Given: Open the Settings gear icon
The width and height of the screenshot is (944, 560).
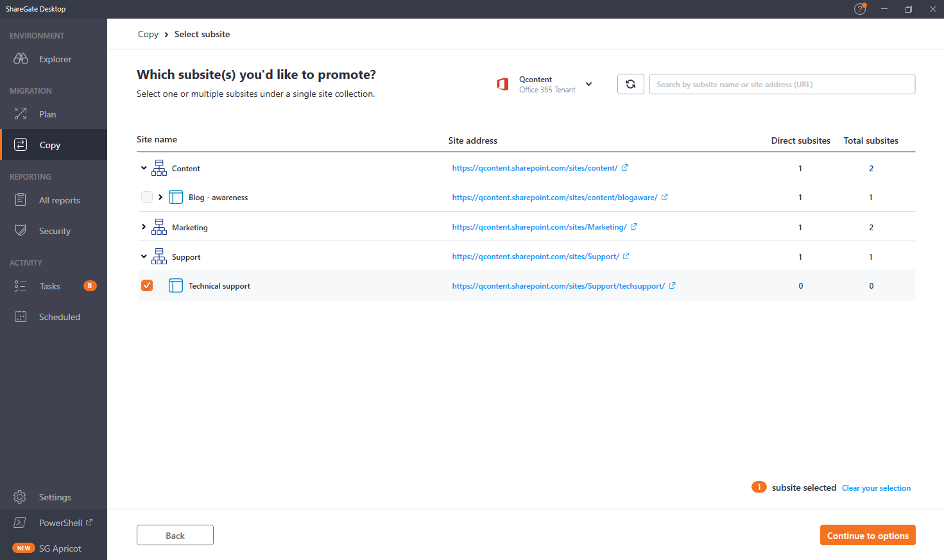Looking at the screenshot, I should (20, 496).
